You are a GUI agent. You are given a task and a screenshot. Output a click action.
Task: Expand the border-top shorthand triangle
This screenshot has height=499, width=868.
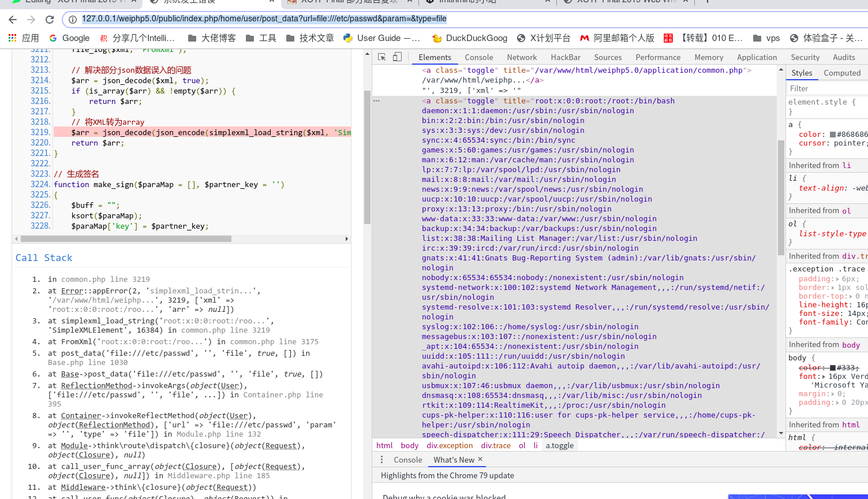[x=850, y=296]
